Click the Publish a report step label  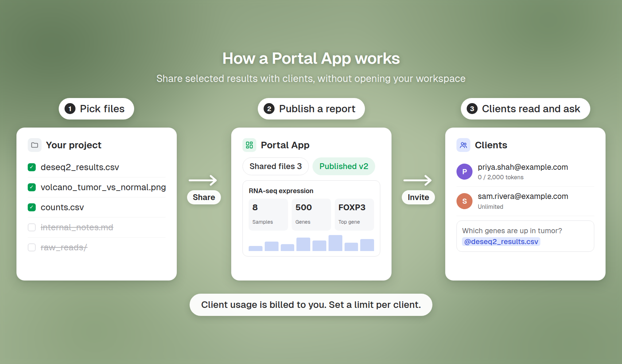[311, 109]
